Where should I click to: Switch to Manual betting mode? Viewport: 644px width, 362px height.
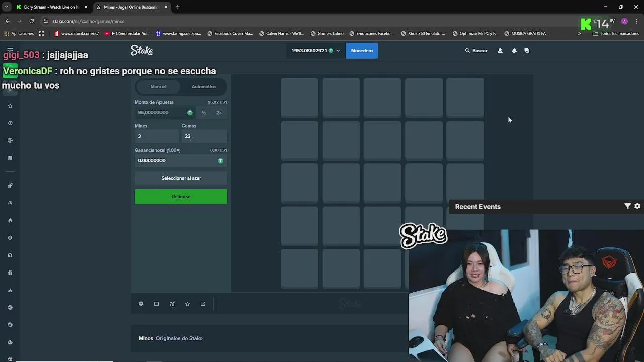[158, 86]
